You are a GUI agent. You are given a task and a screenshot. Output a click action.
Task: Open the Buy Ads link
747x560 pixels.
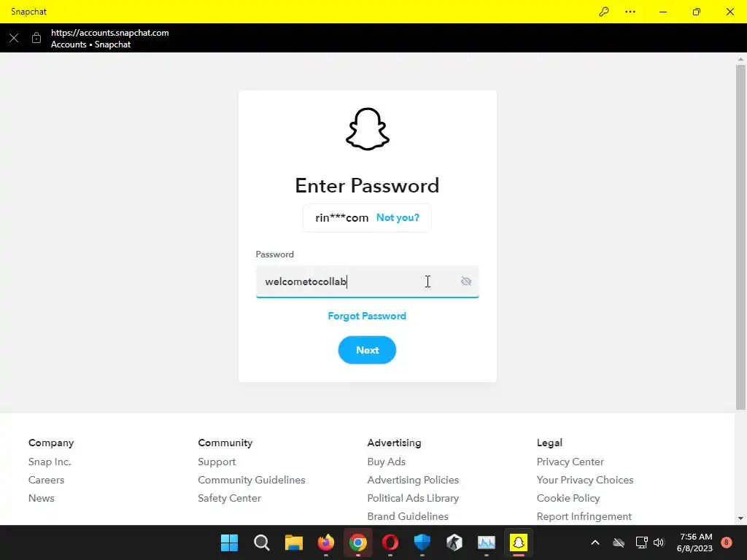[387, 462]
